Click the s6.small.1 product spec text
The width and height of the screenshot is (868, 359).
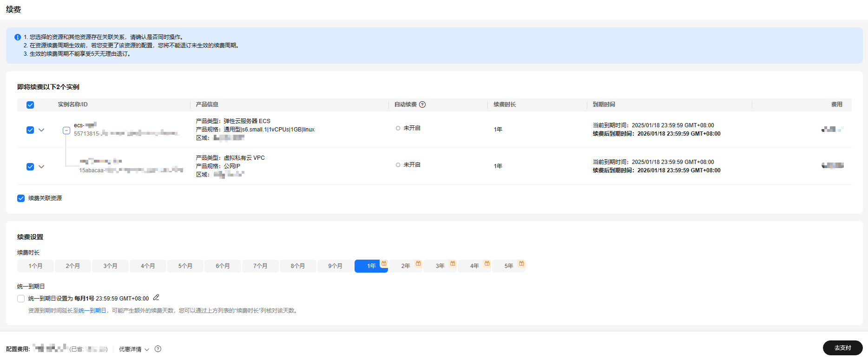[269, 130]
